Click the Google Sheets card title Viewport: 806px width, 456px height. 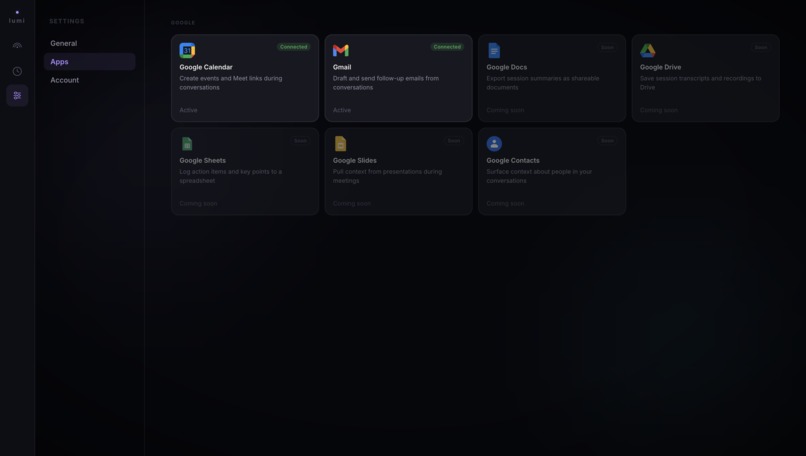pos(203,160)
